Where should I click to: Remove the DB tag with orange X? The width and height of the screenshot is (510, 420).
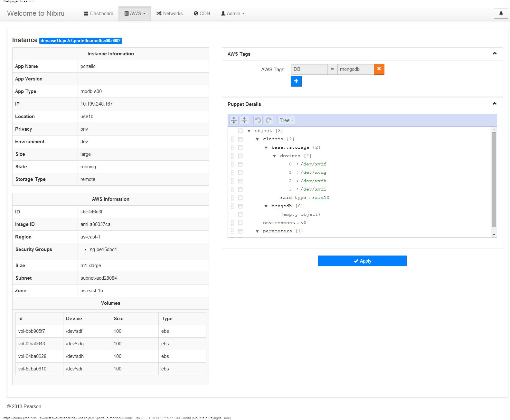[x=379, y=69]
